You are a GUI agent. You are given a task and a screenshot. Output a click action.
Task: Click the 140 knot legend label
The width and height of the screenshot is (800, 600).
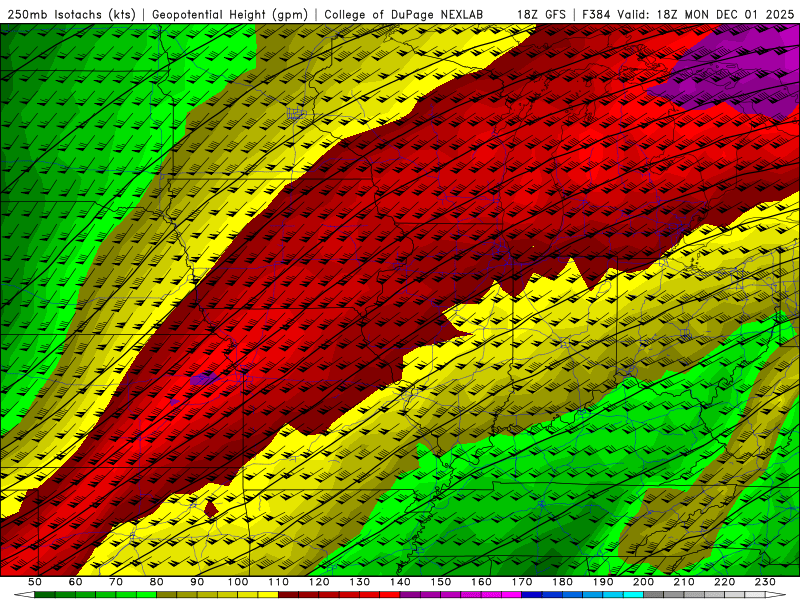400,582
